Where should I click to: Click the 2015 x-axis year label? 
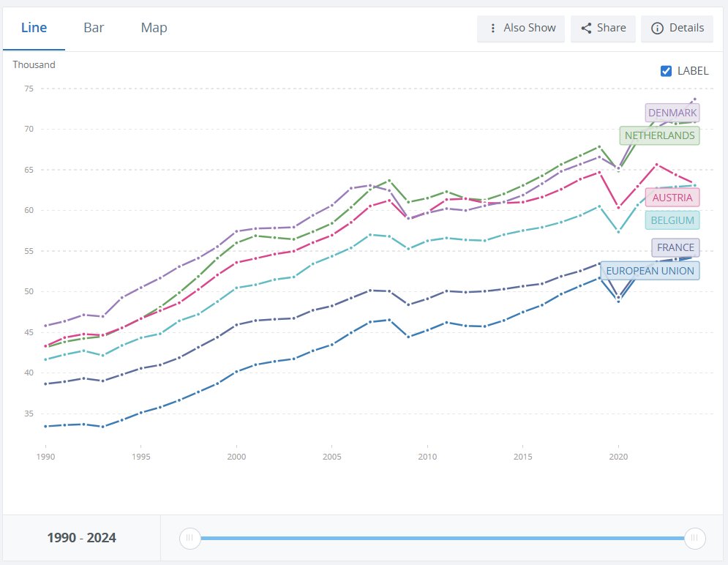(523, 457)
